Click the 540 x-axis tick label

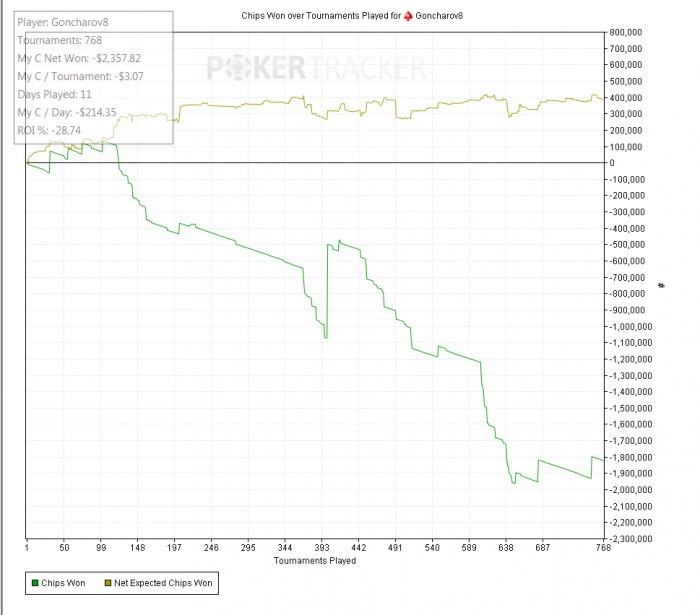point(432,548)
